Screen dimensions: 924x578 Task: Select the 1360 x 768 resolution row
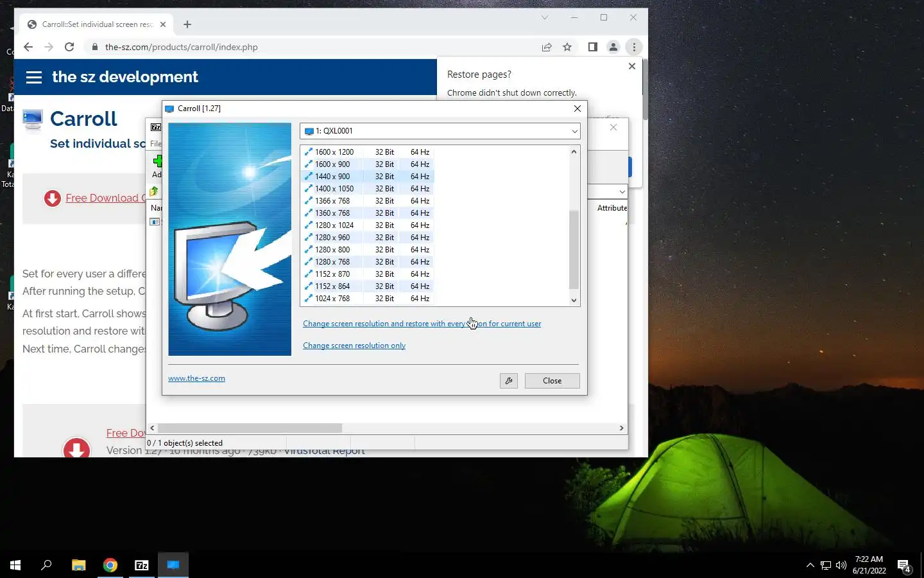[368, 213]
